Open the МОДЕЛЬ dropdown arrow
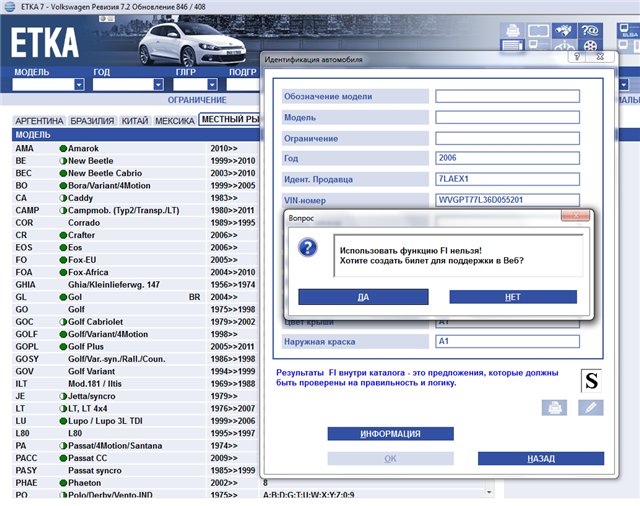This screenshot has height=506, width=640. pyautogui.click(x=79, y=84)
